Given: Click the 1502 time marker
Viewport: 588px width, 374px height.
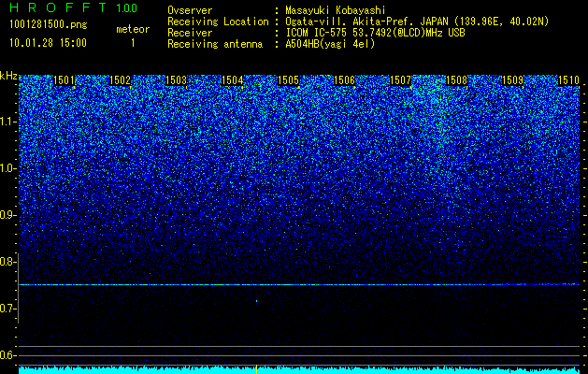Looking at the screenshot, I should (x=120, y=80).
